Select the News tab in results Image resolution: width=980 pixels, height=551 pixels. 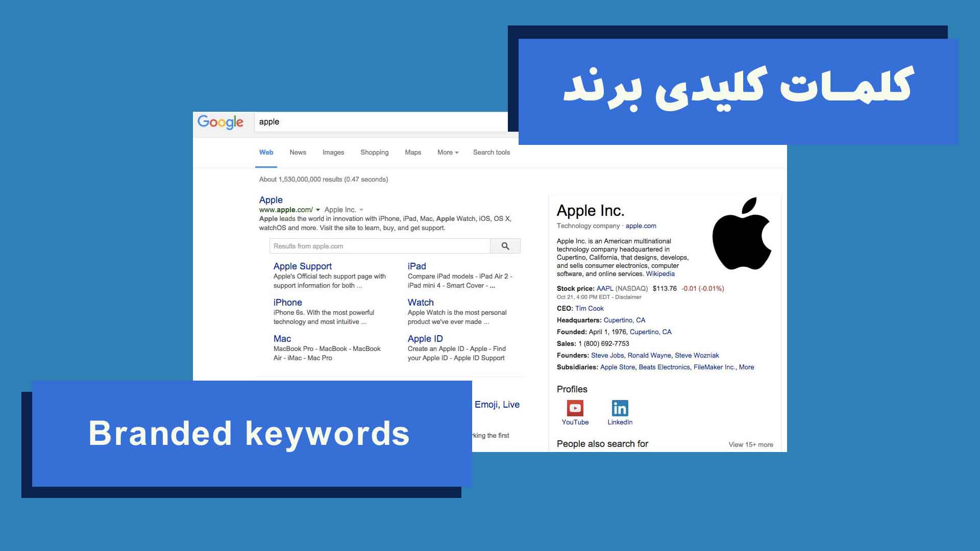297,152
